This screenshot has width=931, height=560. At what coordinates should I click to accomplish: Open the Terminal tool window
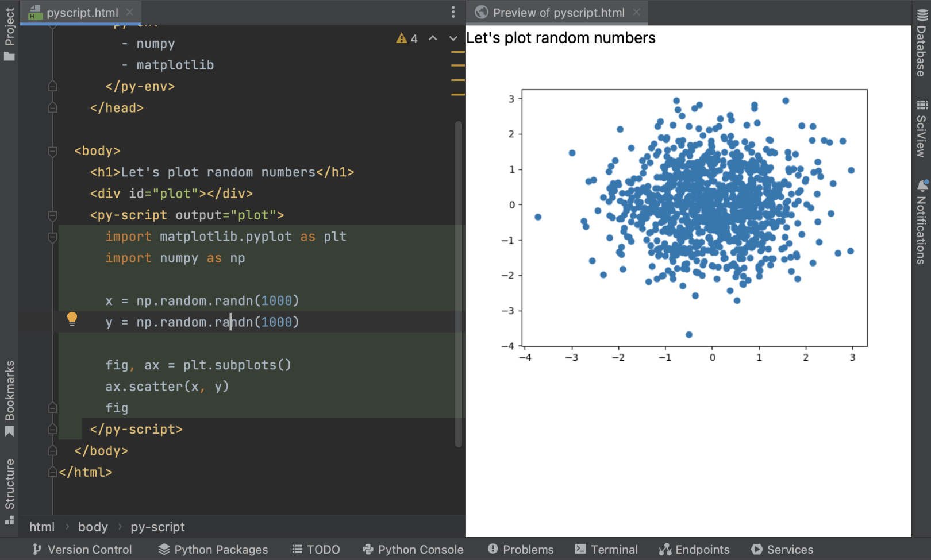point(606,550)
